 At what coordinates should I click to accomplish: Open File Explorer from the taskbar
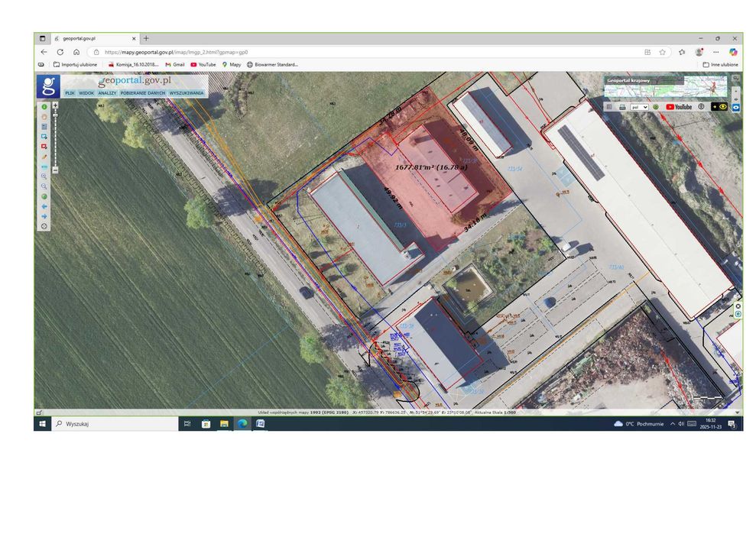[x=224, y=424]
